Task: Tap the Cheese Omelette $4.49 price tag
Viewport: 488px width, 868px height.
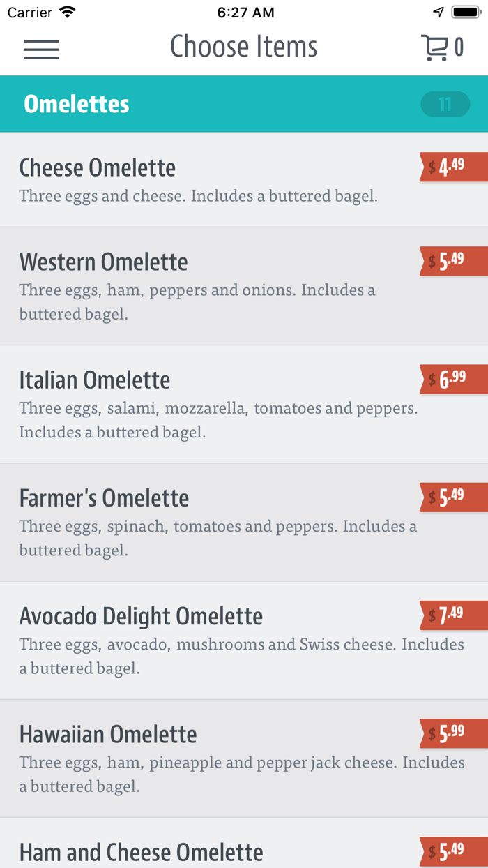Action: pyautogui.click(x=453, y=167)
